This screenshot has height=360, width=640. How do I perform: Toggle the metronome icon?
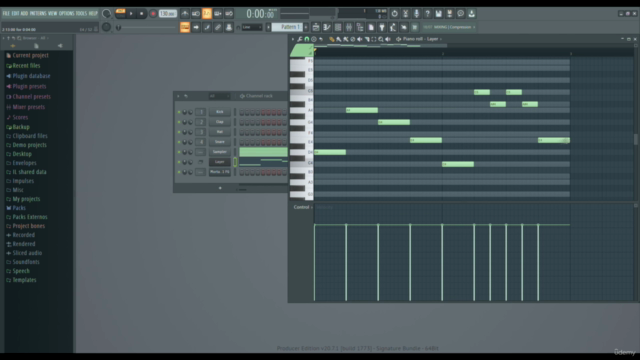tap(185, 13)
